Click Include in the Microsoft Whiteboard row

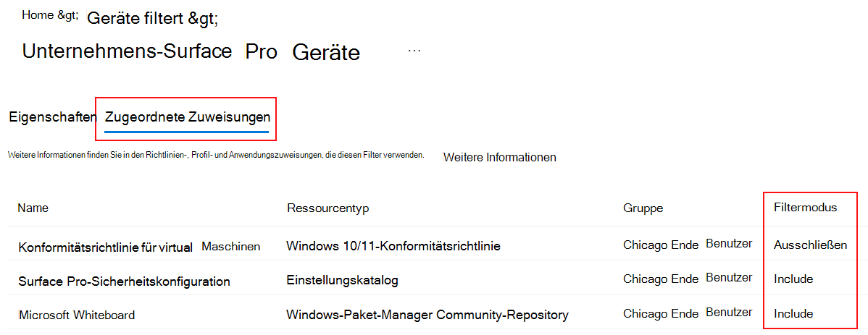[793, 314]
